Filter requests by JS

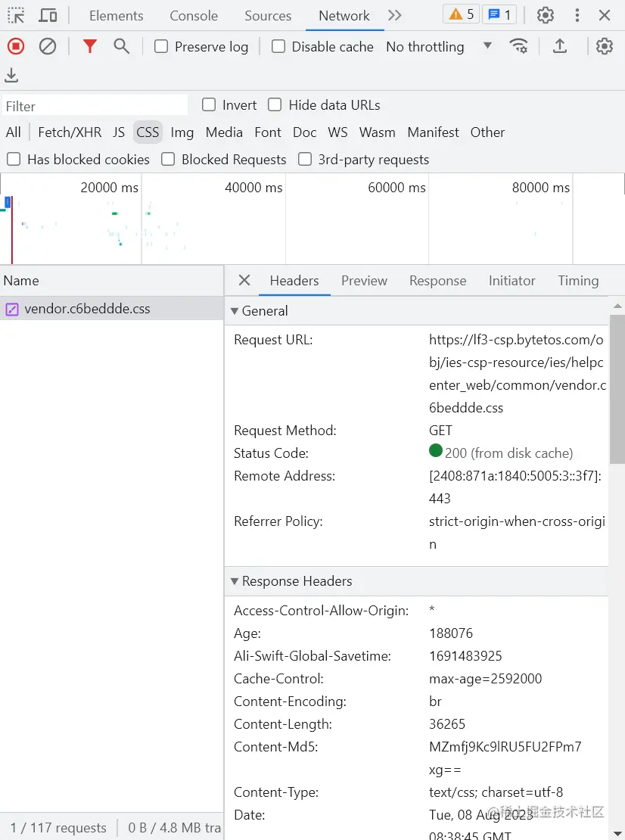[119, 132]
